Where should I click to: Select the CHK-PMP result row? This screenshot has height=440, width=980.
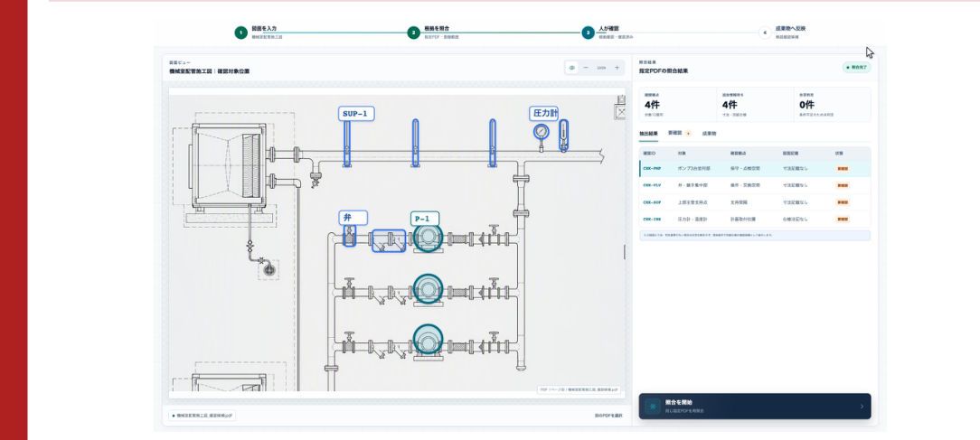point(754,169)
